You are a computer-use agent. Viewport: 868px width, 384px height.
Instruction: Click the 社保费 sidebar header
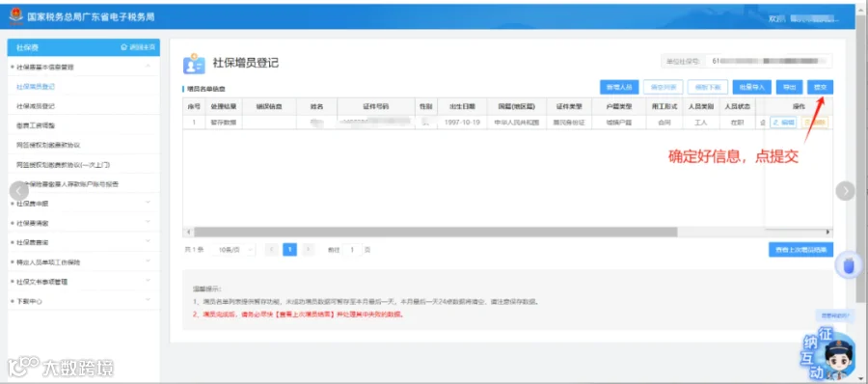(x=28, y=47)
